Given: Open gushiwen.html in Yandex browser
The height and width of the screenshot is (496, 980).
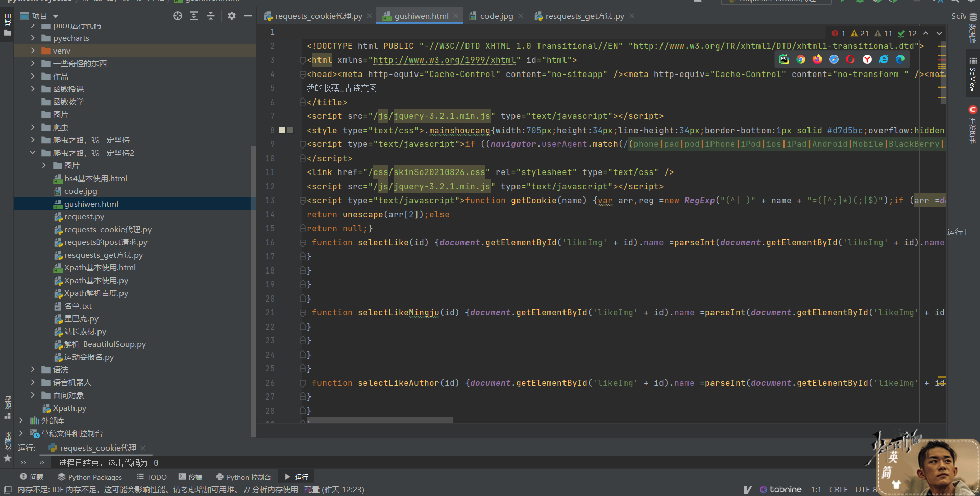Looking at the screenshot, I should coord(867,59).
